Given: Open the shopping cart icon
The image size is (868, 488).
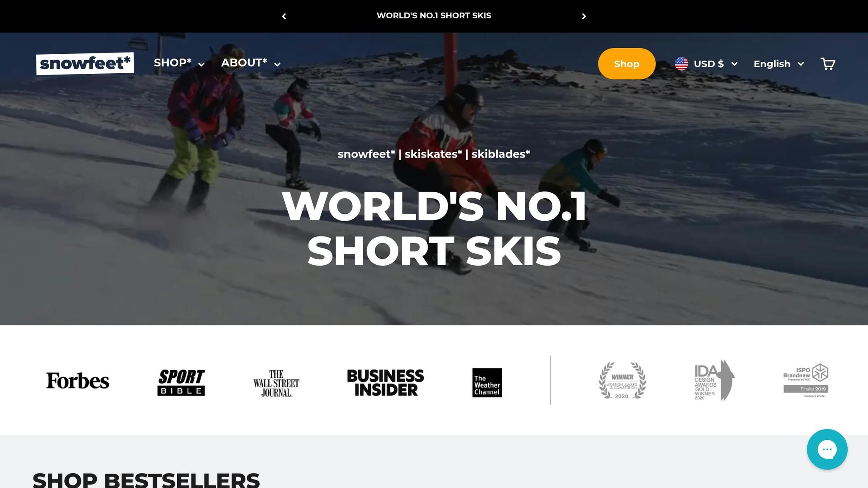Looking at the screenshot, I should coord(828,64).
